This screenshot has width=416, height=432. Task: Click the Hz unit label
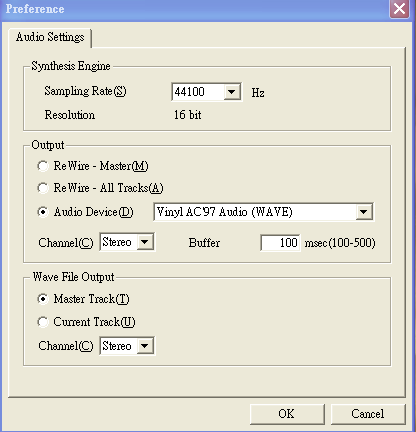pyautogui.click(x=258, y=93)
